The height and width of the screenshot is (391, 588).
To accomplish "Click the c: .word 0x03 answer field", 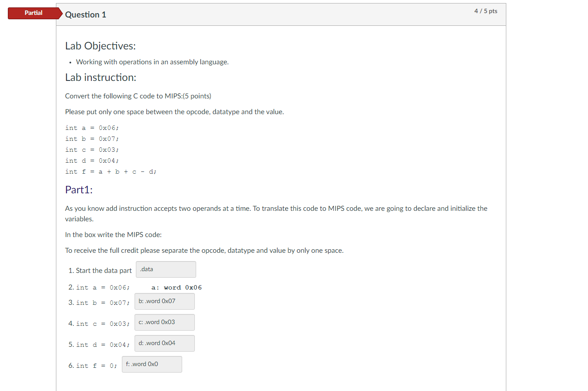I will (164, 322).
